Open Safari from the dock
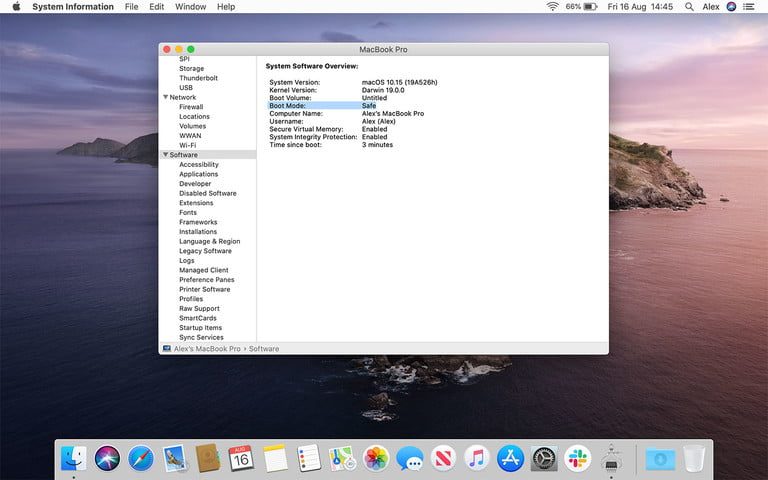This screenshot has width=768, height=480. point(141,459)
